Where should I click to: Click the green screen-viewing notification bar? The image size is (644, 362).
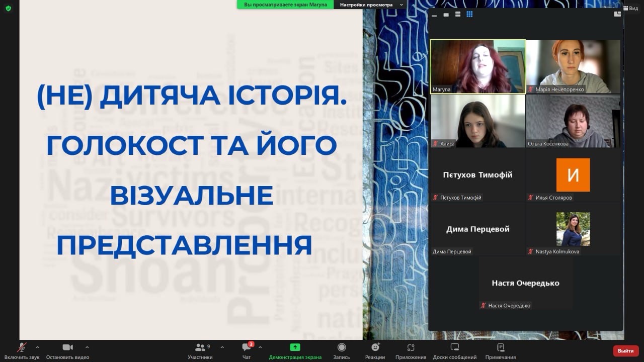coord(285,5)
